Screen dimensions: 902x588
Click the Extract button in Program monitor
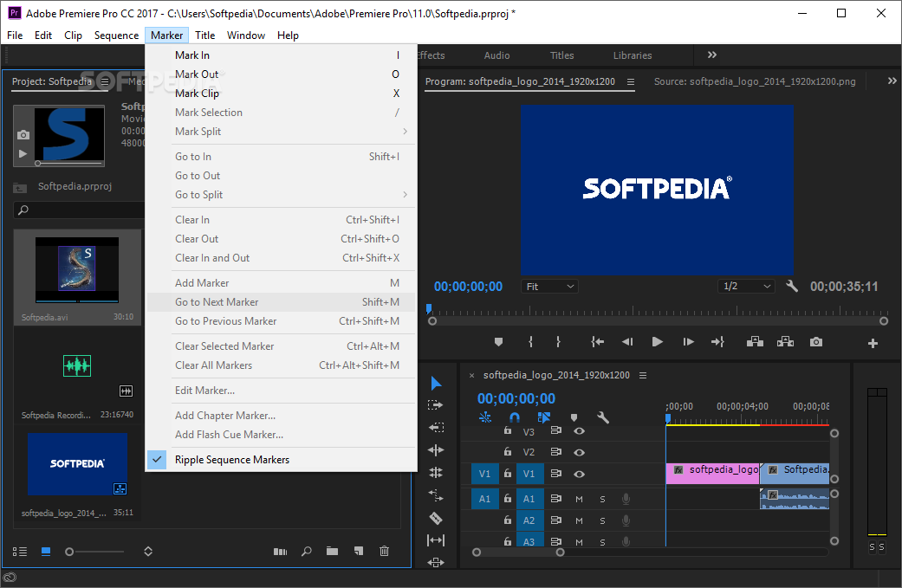click(785, 342)
